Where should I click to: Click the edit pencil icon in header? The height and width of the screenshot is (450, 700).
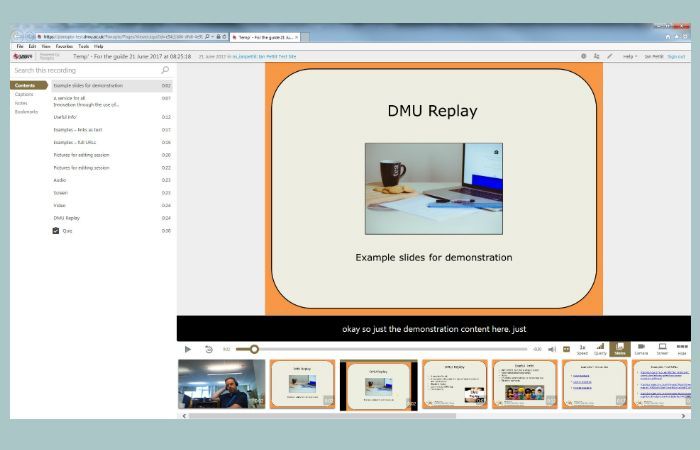[610, 56]
